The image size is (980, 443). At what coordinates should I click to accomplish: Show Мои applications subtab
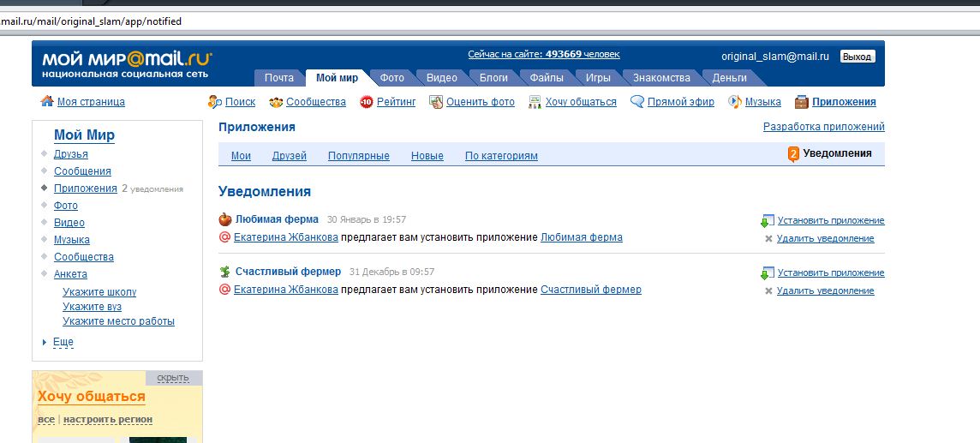pos(242,156)
